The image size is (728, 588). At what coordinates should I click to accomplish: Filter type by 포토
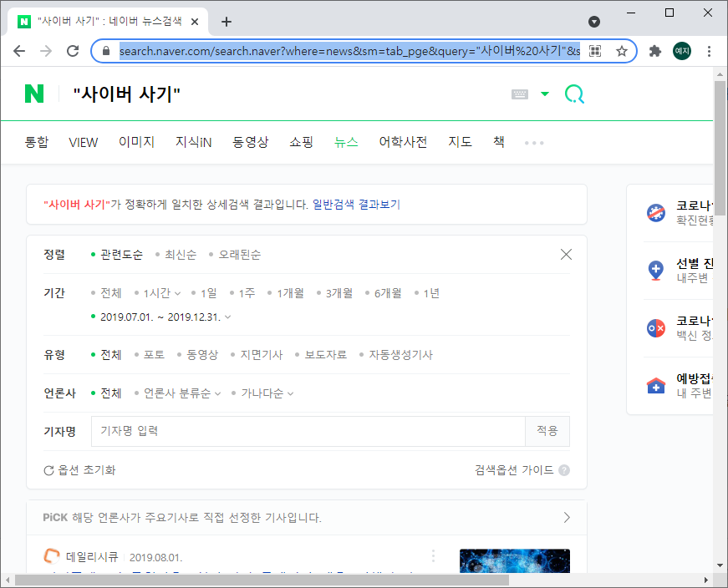tap(154, 355)
